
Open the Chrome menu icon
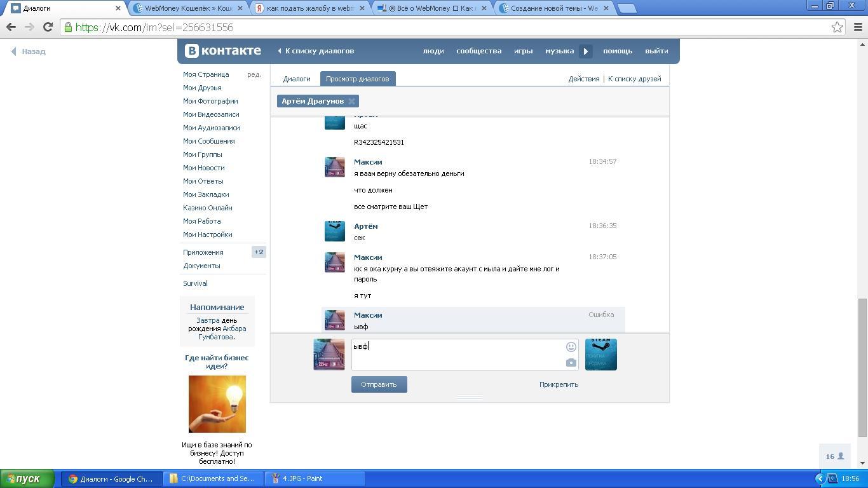(858, 27)
